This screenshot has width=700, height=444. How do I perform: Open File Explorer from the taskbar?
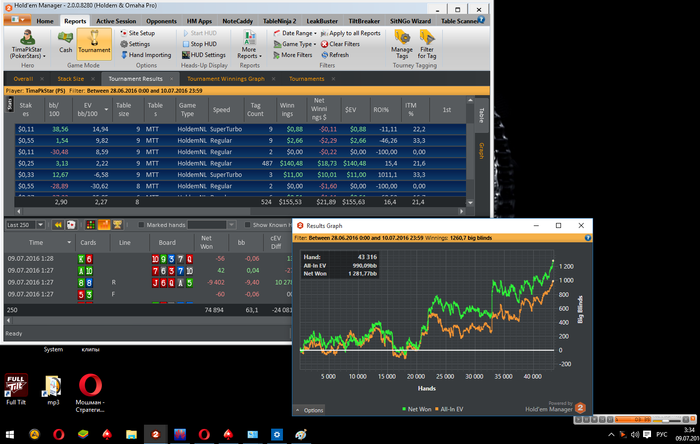[x=131, y=434]
